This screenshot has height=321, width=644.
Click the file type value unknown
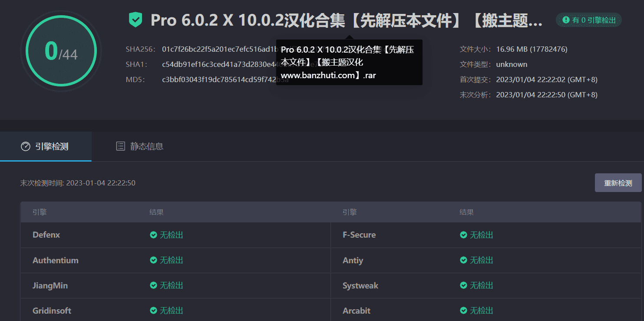pos(512,64)
